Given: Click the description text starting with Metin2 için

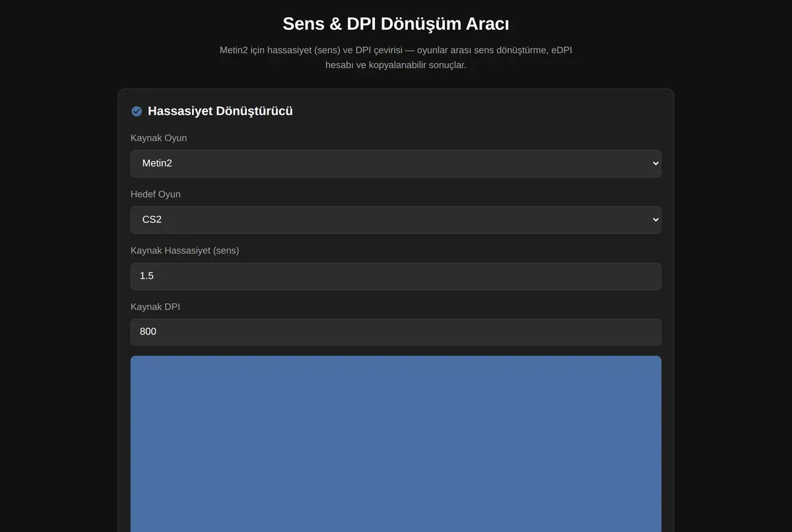Looking at the screenshot, I should click(x=396, y=57).
